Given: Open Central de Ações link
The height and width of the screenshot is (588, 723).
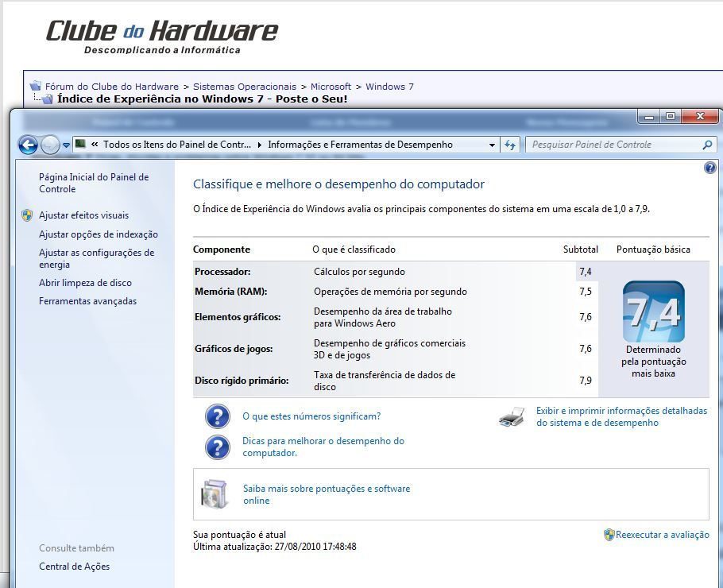Looking at the screenshot, I should [x=74, y=567].
